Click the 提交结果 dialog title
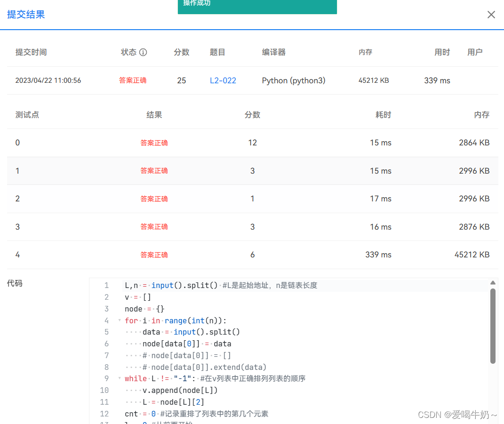Screen dimensions: 504x424 click(25, 15)
